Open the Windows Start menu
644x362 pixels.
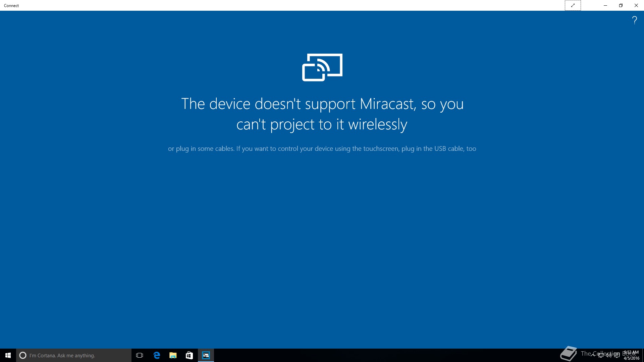(8, 355)
